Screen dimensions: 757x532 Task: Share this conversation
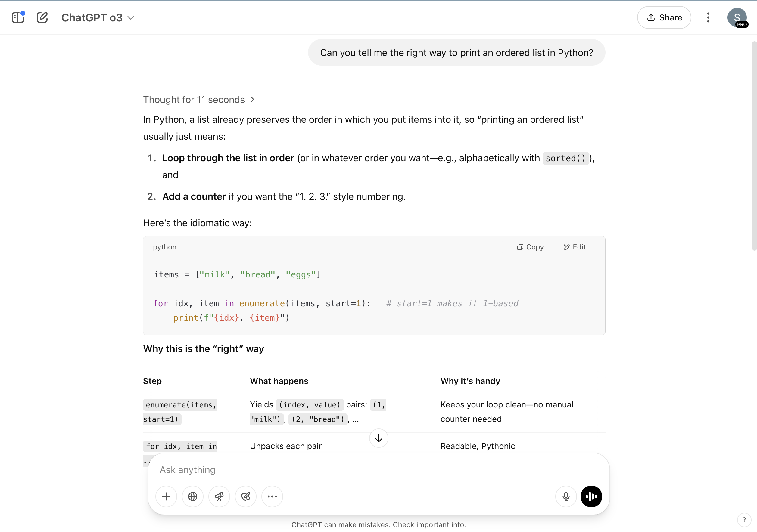(664, 17)
